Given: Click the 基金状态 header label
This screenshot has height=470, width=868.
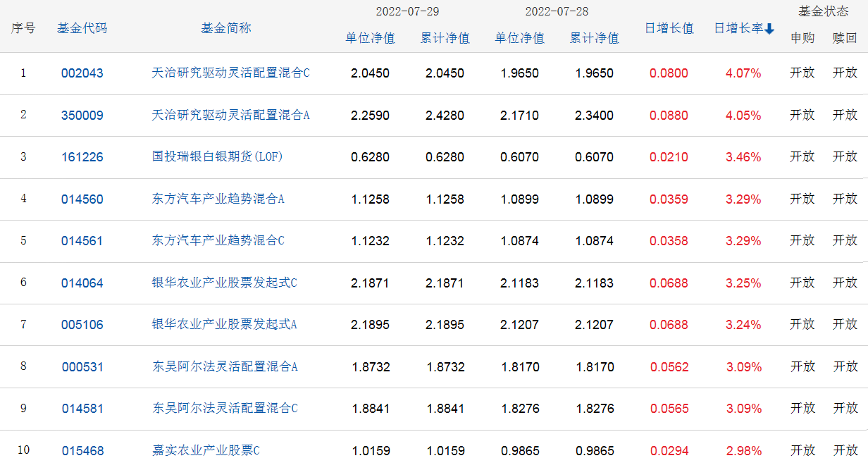Looking at the screenshot, I should click(823, 9).
